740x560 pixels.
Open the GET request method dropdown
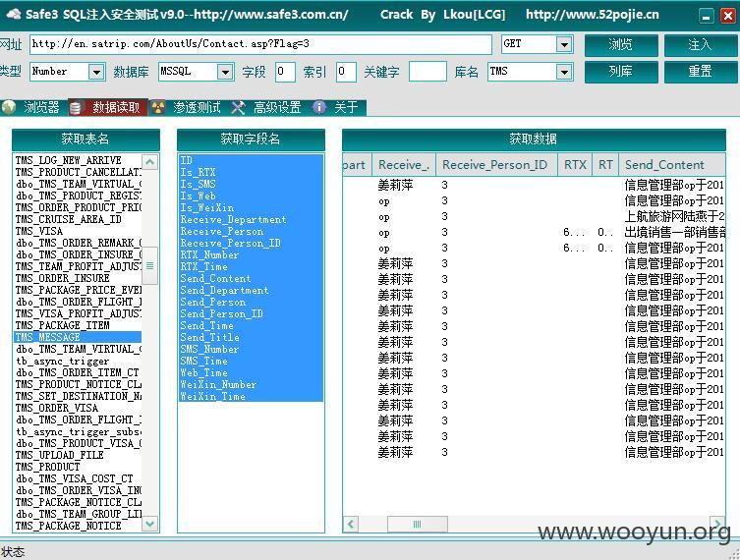pos(563,44)
